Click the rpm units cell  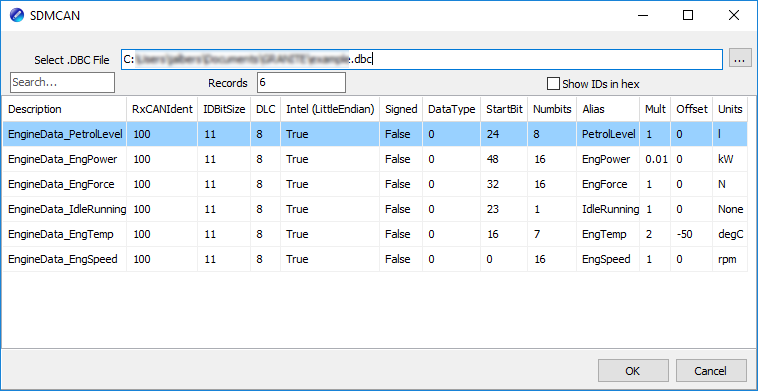pyautogui.click(x=730, y=260)
